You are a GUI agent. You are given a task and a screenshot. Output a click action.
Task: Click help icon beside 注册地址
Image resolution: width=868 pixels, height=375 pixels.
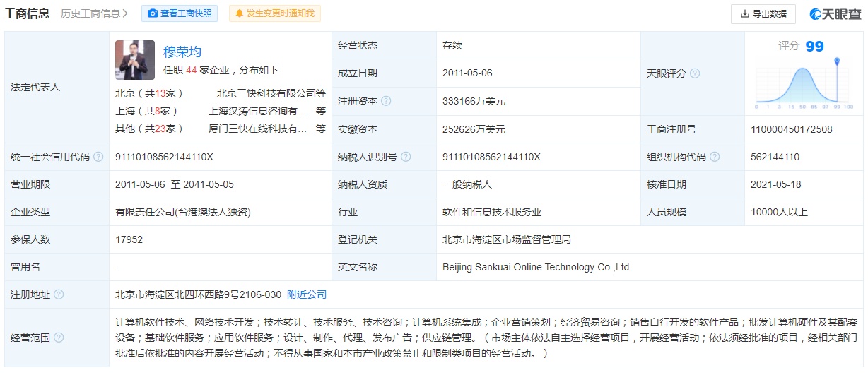59,294
